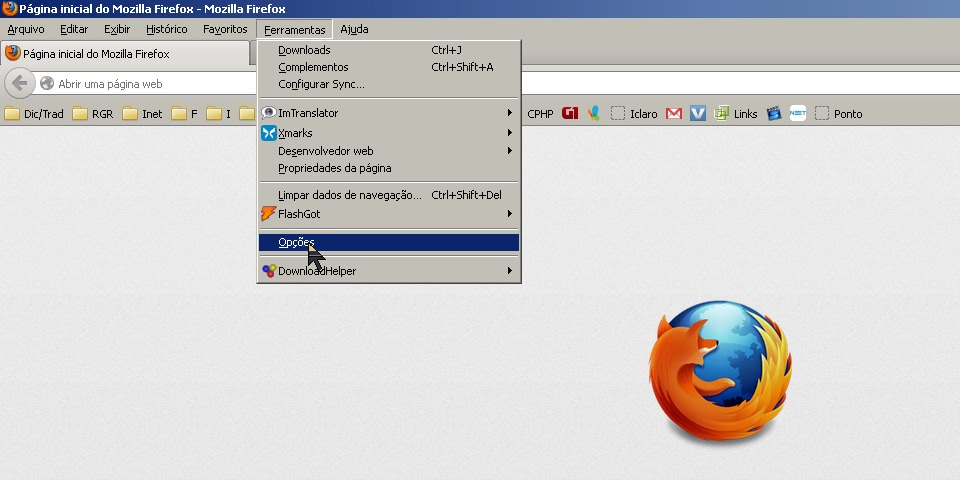This screenshot has height=480, width=960.
Task: Choose Complementos from the menu
Action: [x=313, y=67]
